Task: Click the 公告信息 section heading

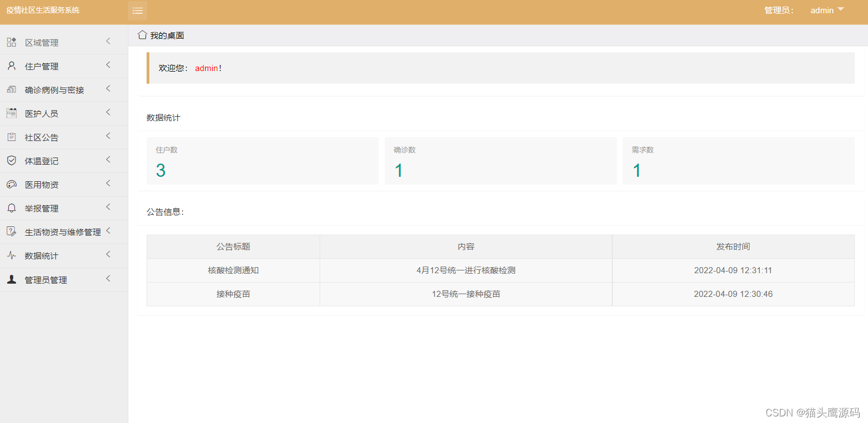Action: pyautogui.click(x=165, y=211)
